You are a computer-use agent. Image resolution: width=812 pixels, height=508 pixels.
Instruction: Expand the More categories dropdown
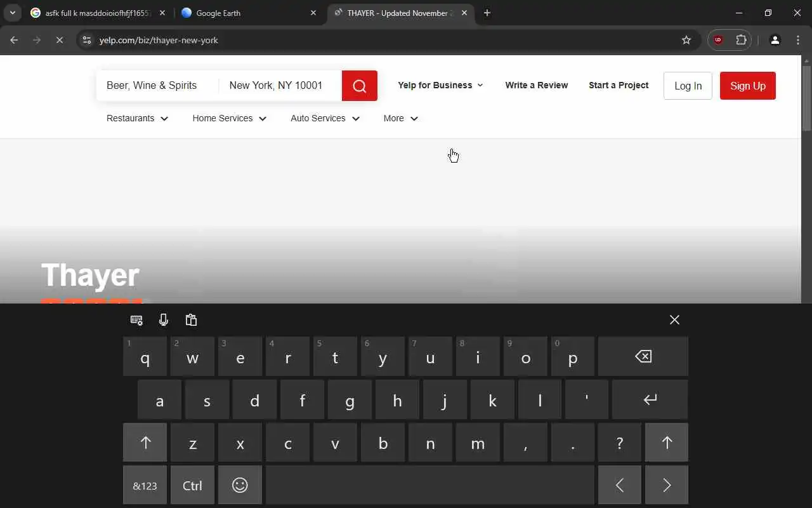pos(401,118)
